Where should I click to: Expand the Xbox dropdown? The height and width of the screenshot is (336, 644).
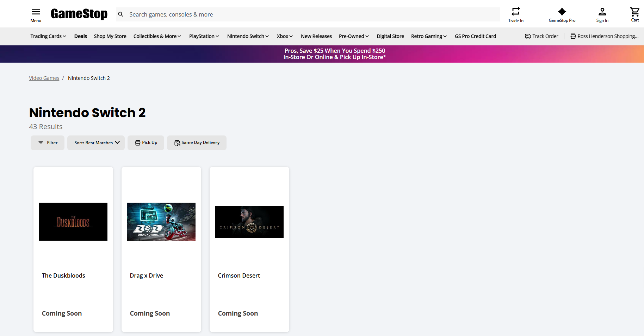pos(285,36)
